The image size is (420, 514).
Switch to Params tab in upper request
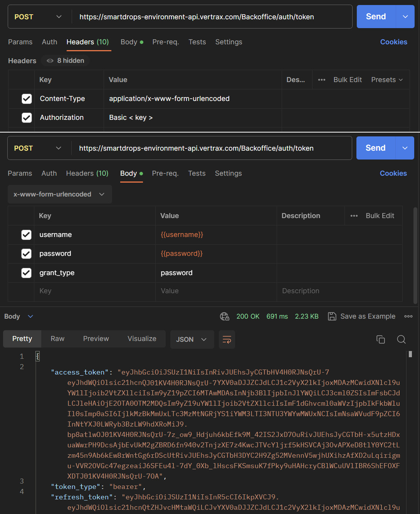pyautogui.click(x=20, y=42)
